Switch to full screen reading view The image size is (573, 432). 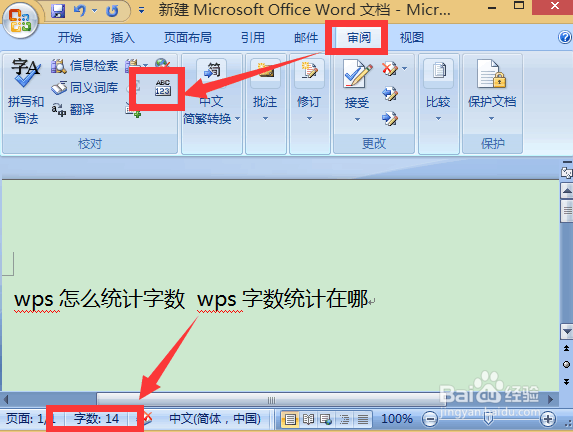308,419
